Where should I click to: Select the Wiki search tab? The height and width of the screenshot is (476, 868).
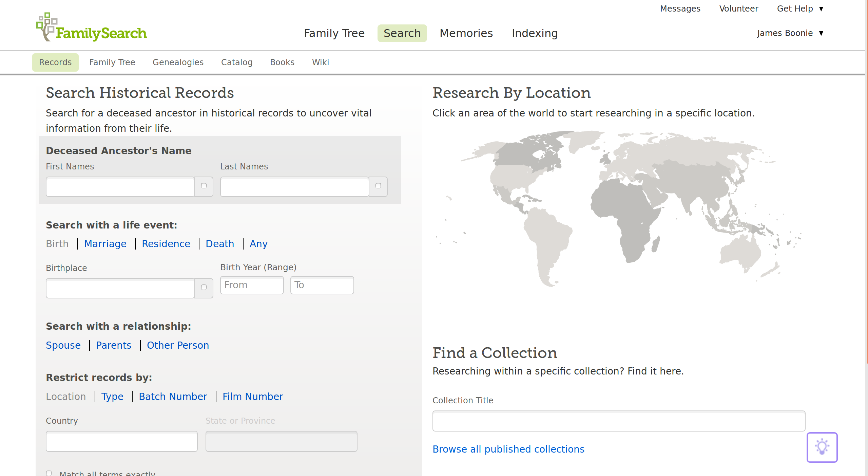click(320, 62)
